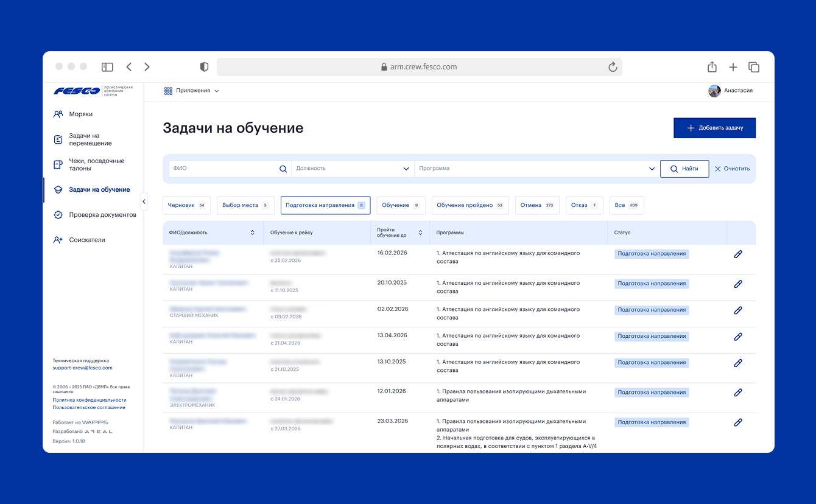
Task: Open the support-crew@fesco.com email link
Action: click(82, 368)
